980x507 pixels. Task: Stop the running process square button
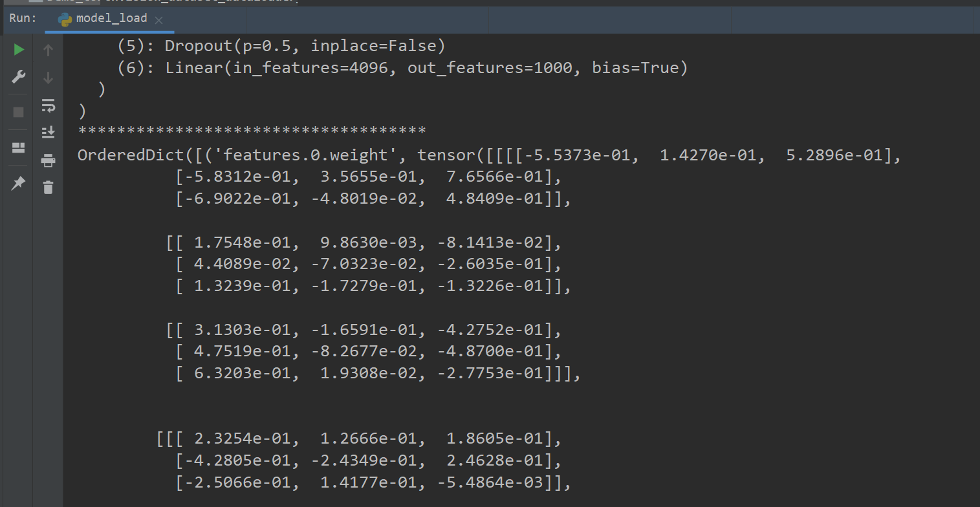(19, 112)
